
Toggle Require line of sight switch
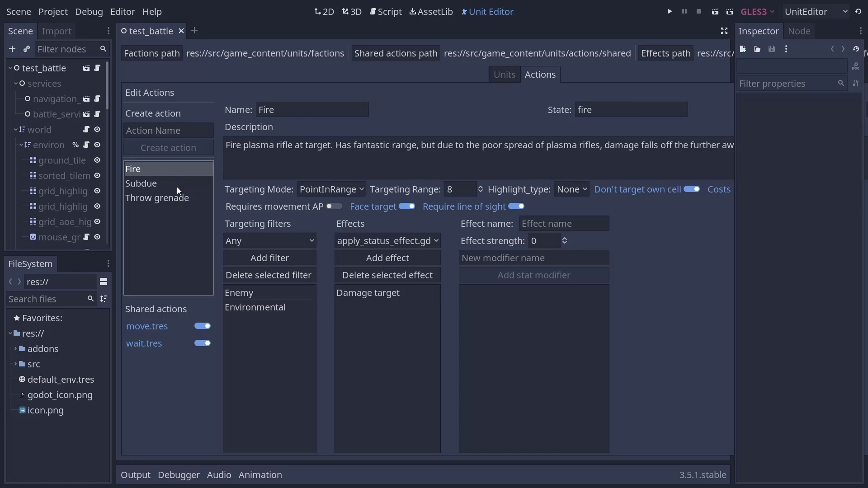[516, 206]
